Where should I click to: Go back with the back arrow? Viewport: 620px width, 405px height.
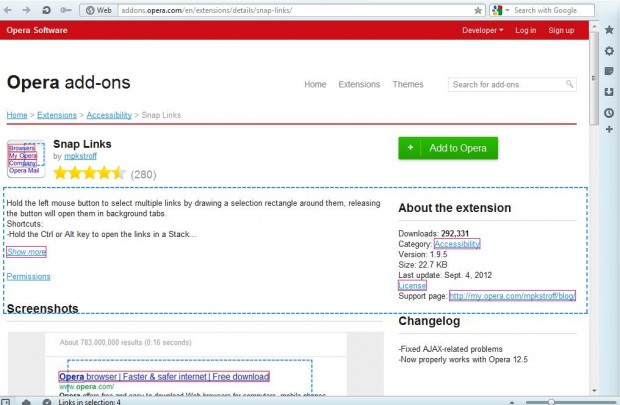tap(8, 10)
